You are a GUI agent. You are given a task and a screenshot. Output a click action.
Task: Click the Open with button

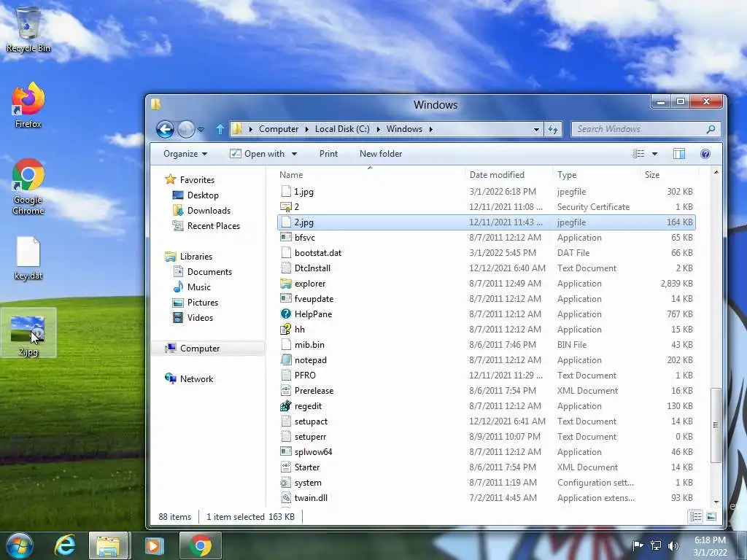point(258,154)
